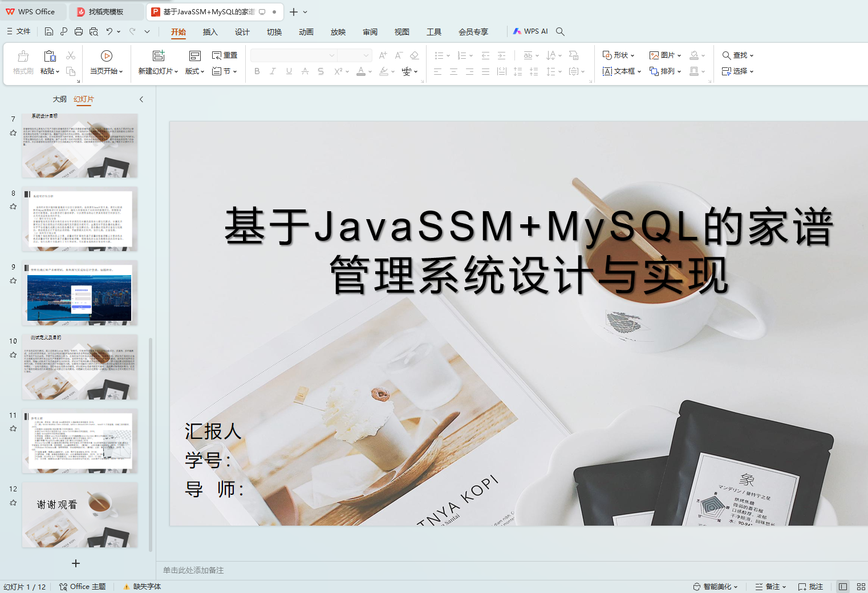Click the font color A swatch
868x593 pixels.
[361, 71]
